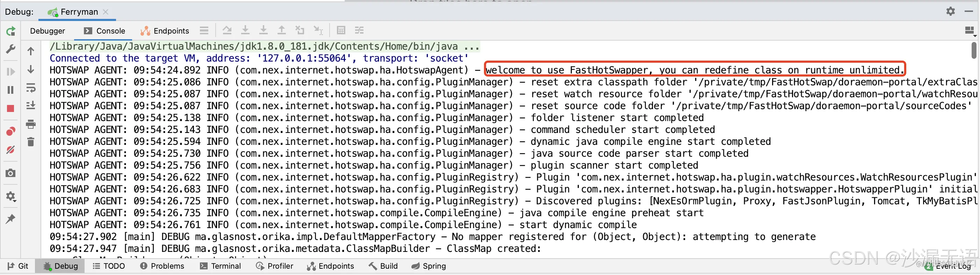Open Debug tool window gear options

(951, 12)
